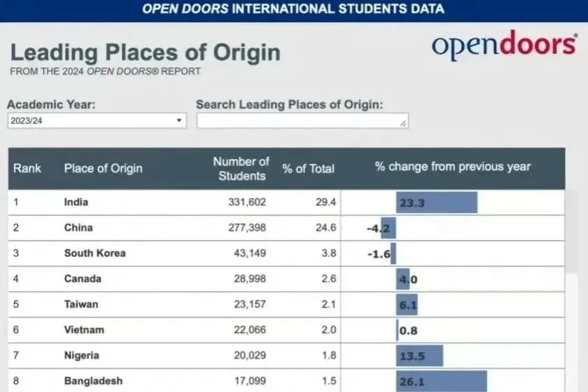Image resolution: width=588 pixels, height=392 pixels.
Task: Click Canada place of origin
Action: (83, 279)
